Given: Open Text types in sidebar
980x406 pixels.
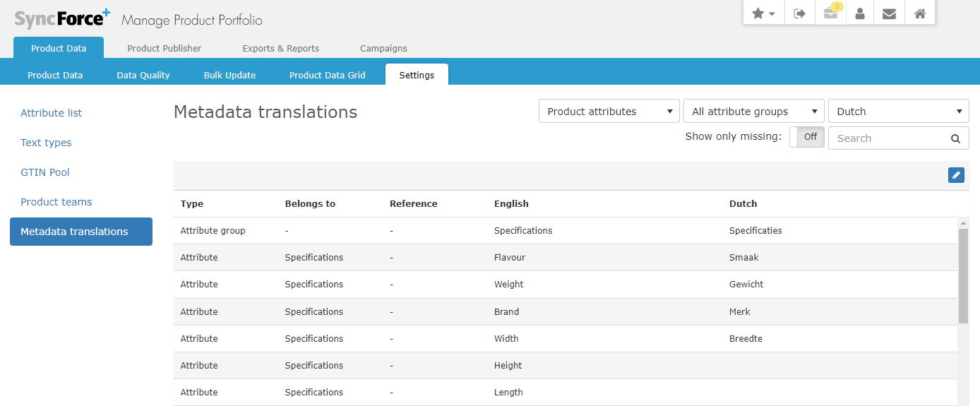Looking at the screenshot, I should click(46, 143).
